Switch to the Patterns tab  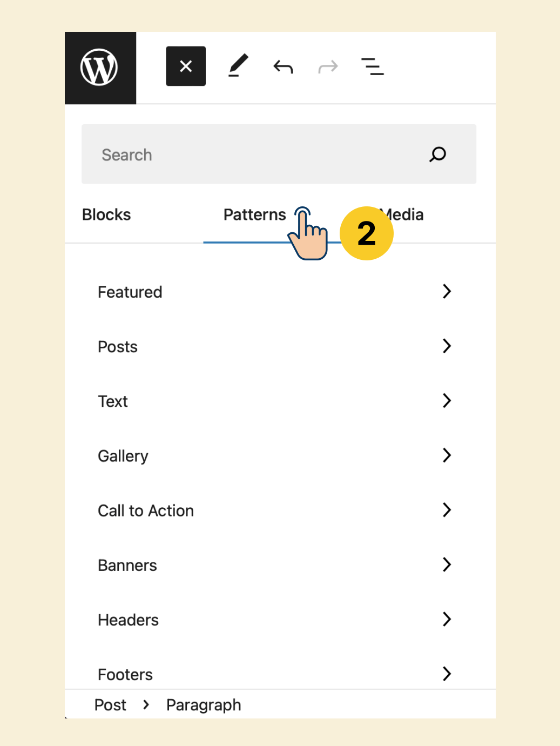pos(255,215)
